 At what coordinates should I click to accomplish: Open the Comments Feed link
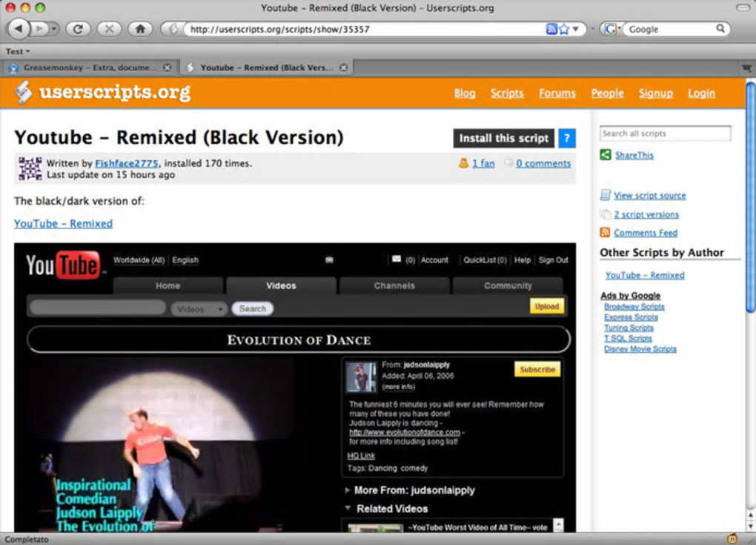[646, 233]
